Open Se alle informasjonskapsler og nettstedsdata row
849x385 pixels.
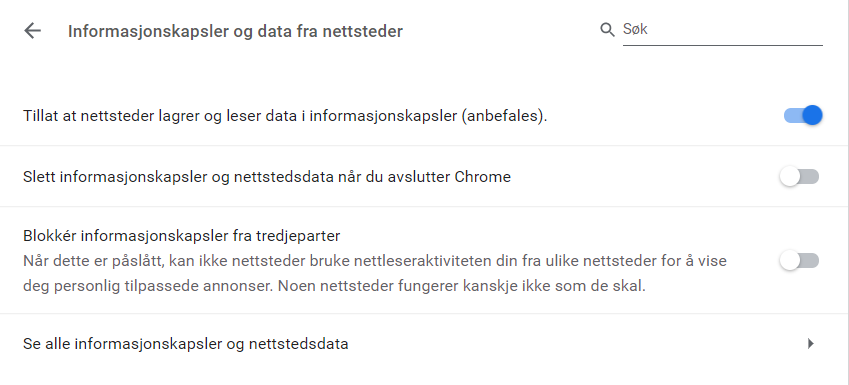coord(424,344)
